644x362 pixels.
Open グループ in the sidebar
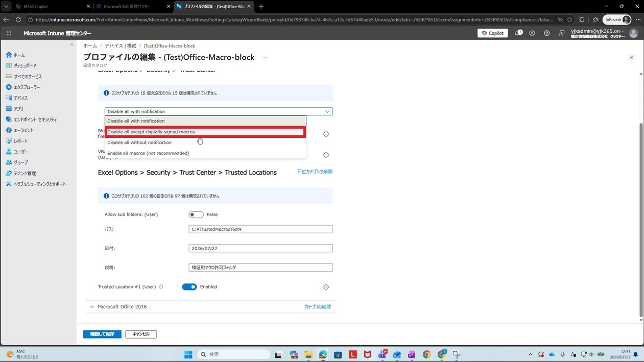click(17, 162)
